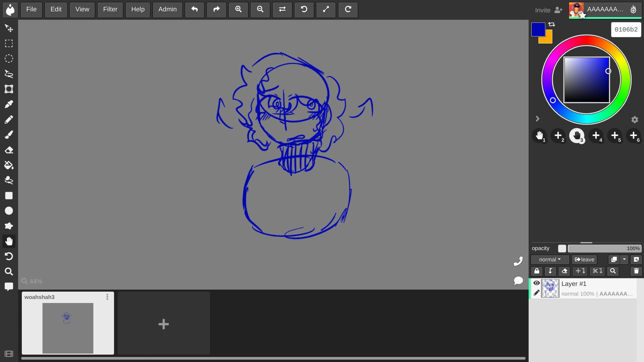Open the normal blend mode dropdown
644x362 pixels.
tap(549, 259)
